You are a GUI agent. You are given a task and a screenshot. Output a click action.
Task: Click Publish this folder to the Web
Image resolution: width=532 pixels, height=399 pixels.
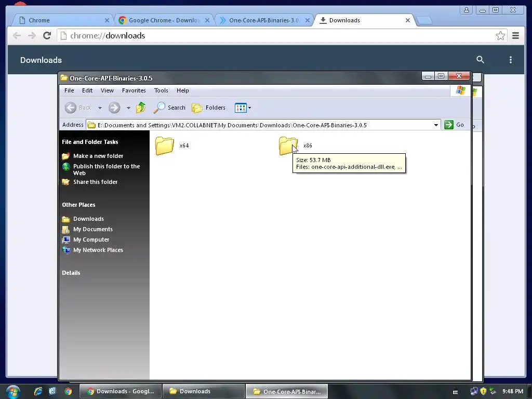[107, 169]
